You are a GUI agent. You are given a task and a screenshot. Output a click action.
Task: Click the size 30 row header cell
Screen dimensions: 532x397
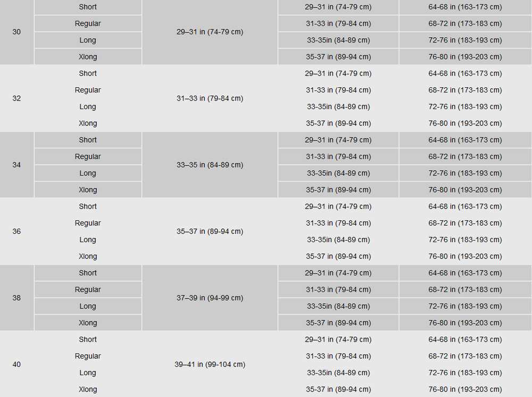[16, 32]
